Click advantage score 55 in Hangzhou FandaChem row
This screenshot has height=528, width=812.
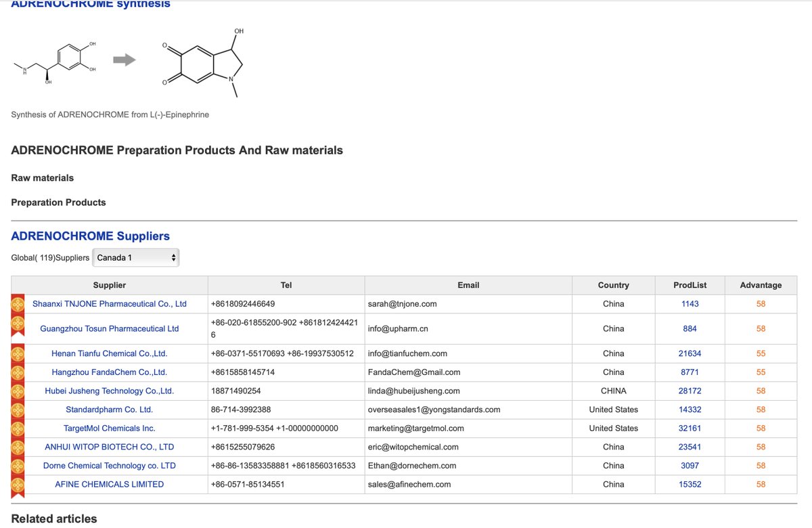761,372
